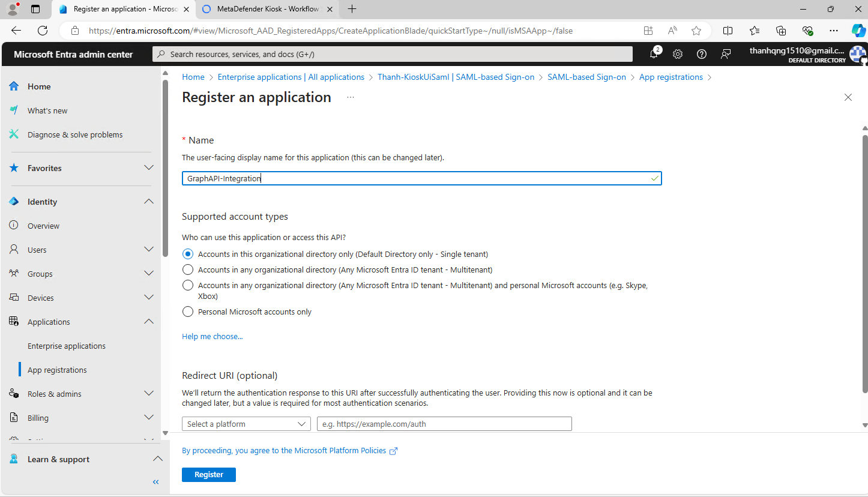Open the feedback icon in top bar
This screenshot has width=868, height=497.
point(726,54)
